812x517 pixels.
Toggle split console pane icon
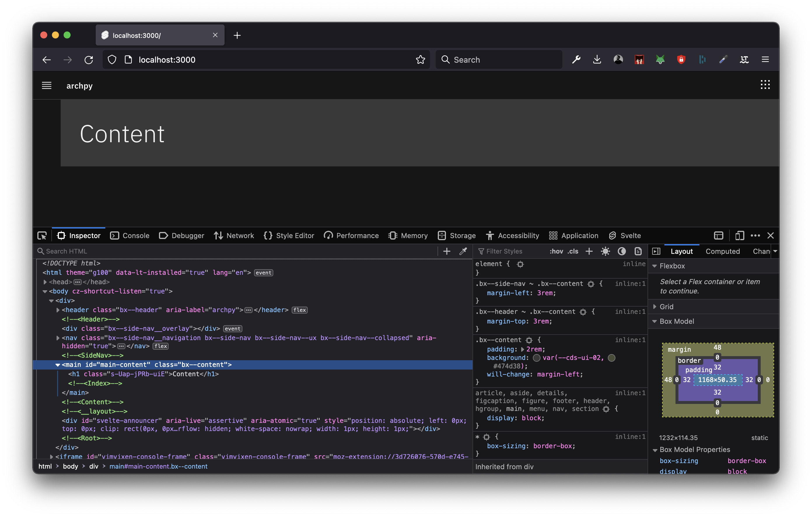tap(719, 235)
